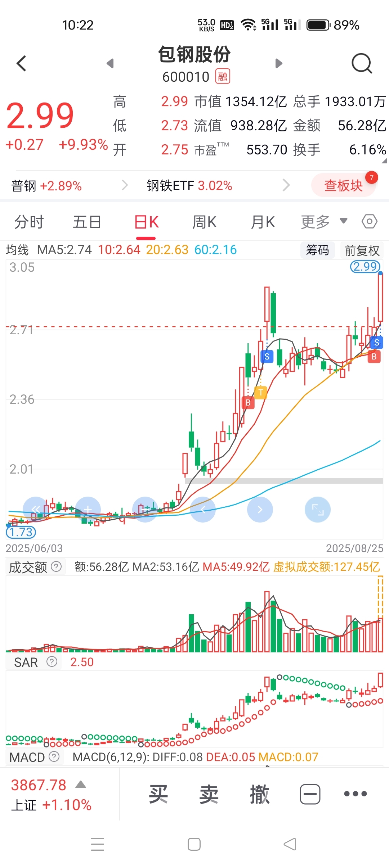Tap the 查板块 button
This screenshot has height=868, width=389.
tap(344, 185)
